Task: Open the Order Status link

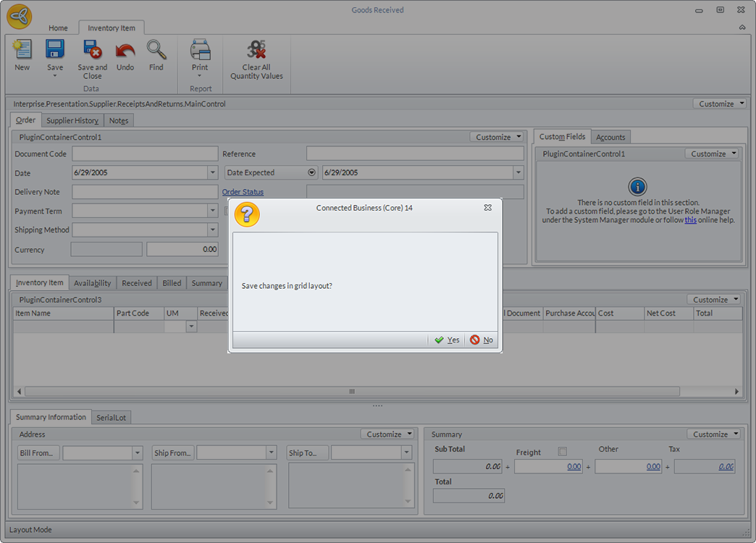Action: pos(243,192)
